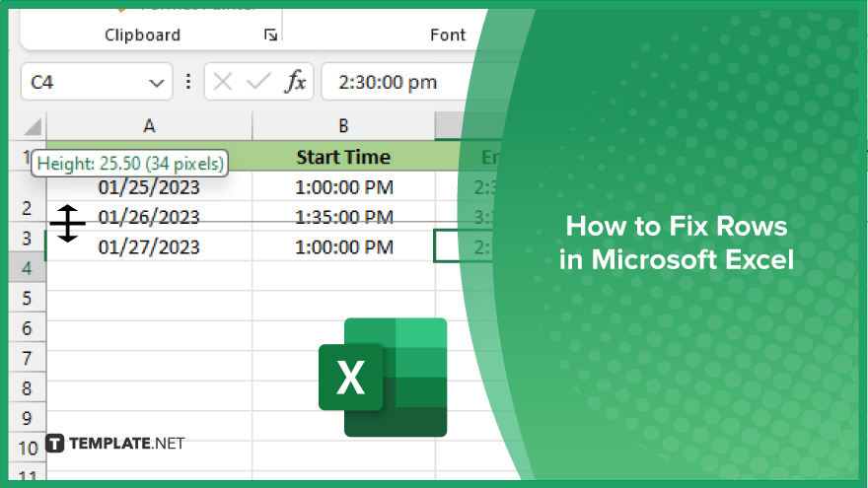Click the Enter checkmark in formula bar

tap(258, 83)
